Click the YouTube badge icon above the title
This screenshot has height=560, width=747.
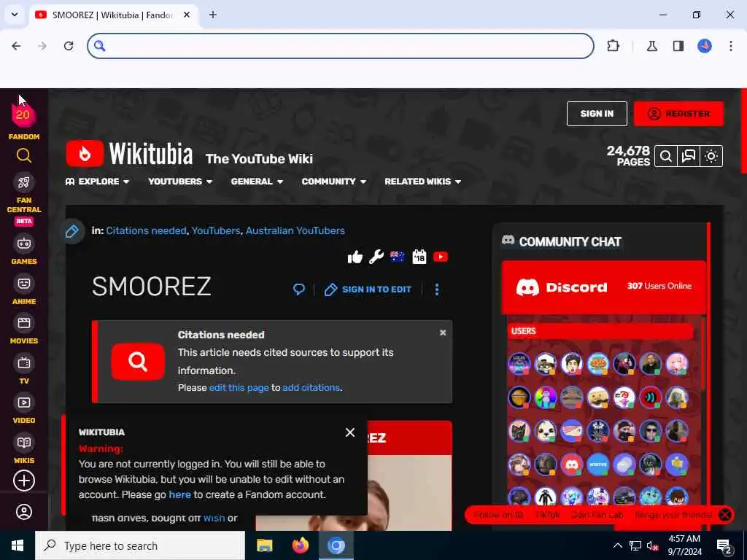coord(441,257)
